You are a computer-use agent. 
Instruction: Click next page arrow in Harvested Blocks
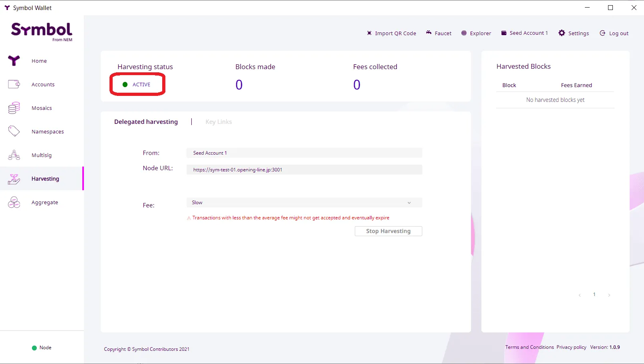(609, 295)
